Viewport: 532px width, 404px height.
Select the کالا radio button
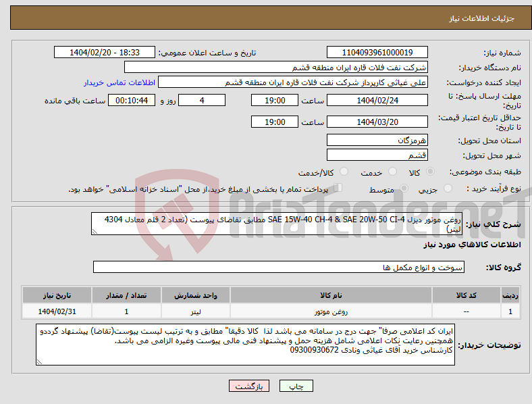tap(430, 172)
